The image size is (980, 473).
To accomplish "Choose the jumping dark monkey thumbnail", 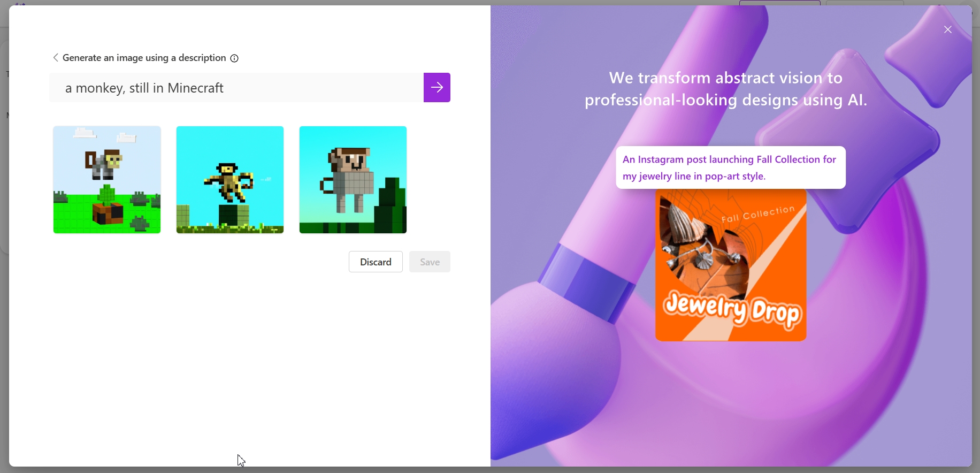I will [230, 180].
